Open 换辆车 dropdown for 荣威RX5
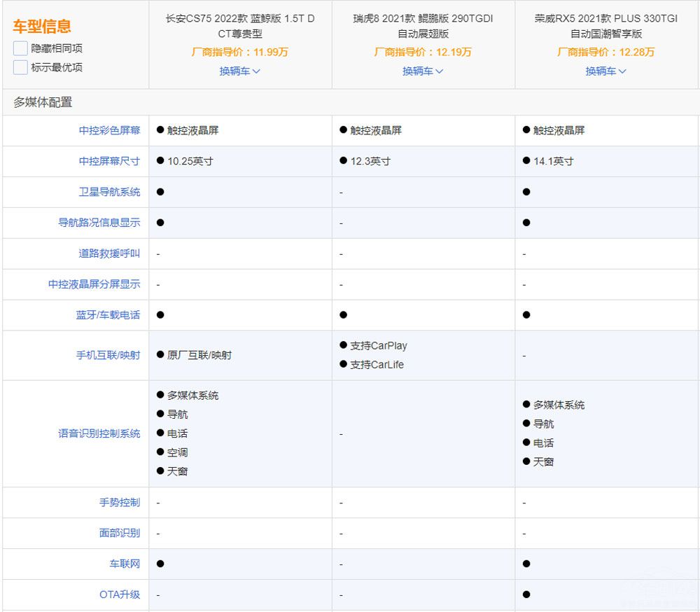This screenshot has height=612, width=700. tap(605, 71)
